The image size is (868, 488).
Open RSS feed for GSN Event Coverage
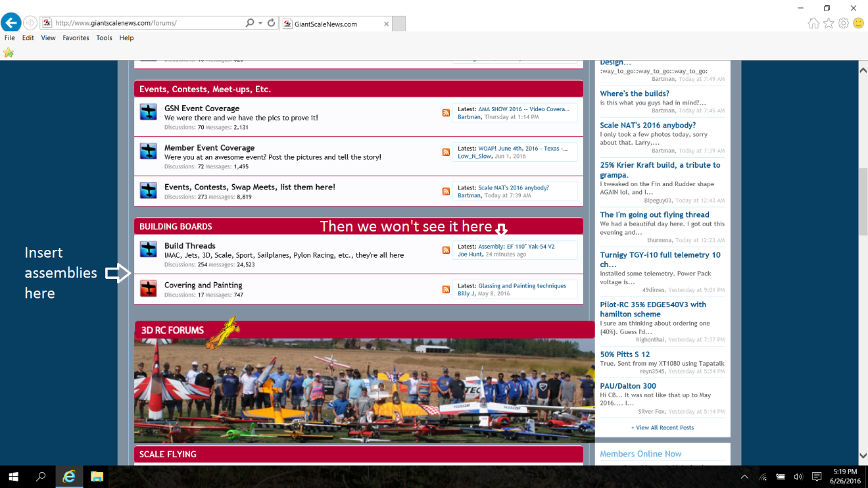(x=446, y=113)
